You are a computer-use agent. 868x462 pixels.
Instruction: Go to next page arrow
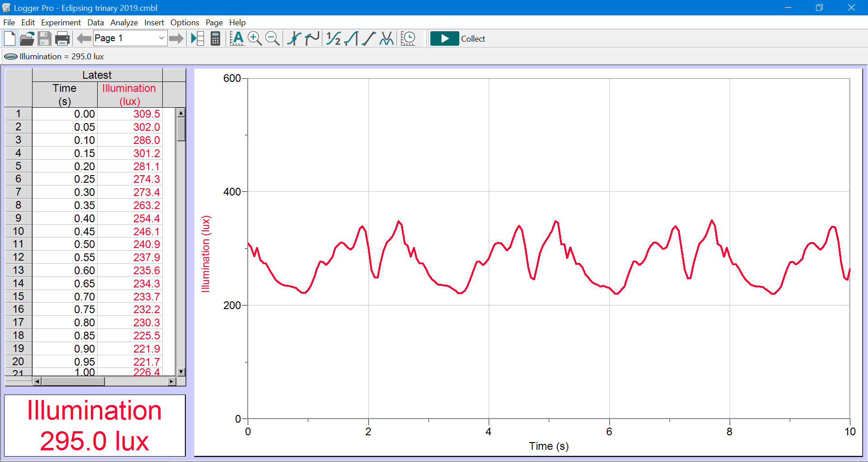[176, 39]
